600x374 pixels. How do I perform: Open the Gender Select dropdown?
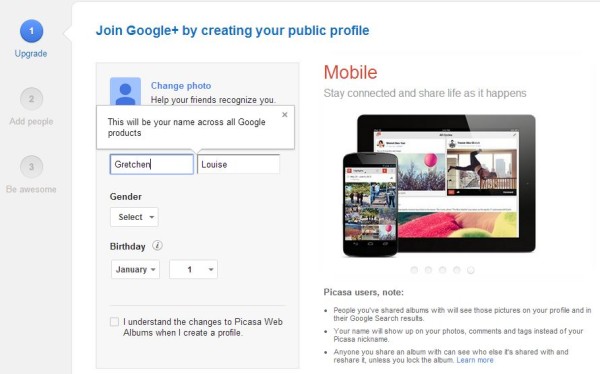(x=134, y=217)
